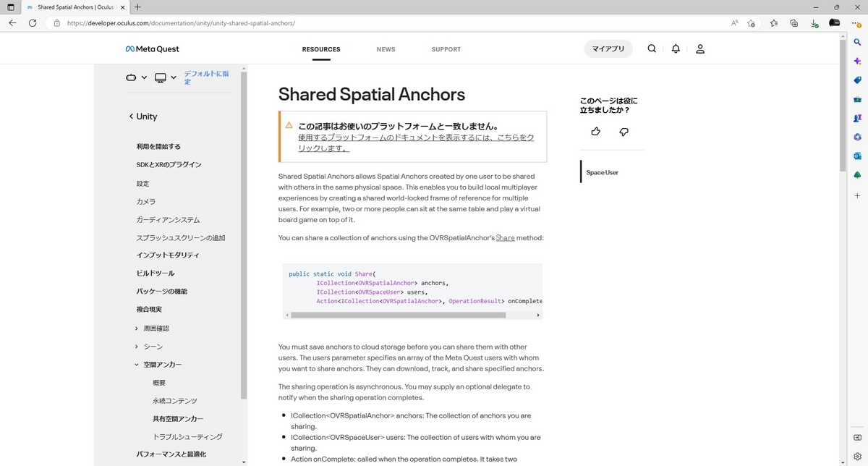The width and height of the screenshot is (868, 466).
Task: Toggle the favorites star in the address bar
Action: (x=751, y=22)
